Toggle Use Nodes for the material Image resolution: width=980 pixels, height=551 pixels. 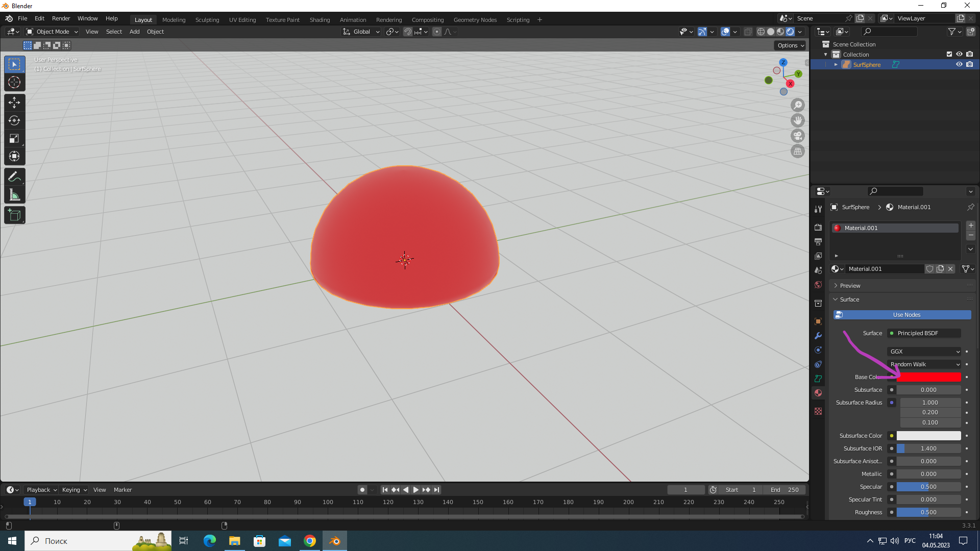point(902,315)
